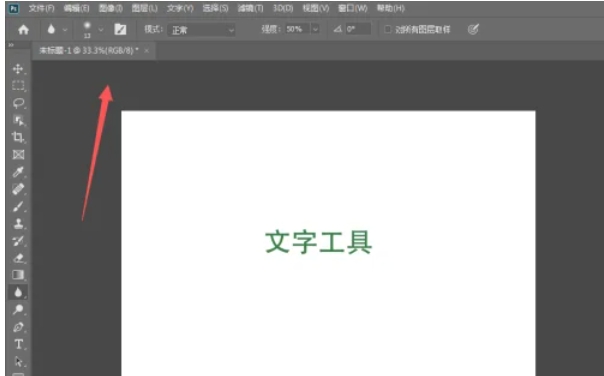Select the Healing Brush tool
This screenshot has height=376, width=604.
[18, 189]
